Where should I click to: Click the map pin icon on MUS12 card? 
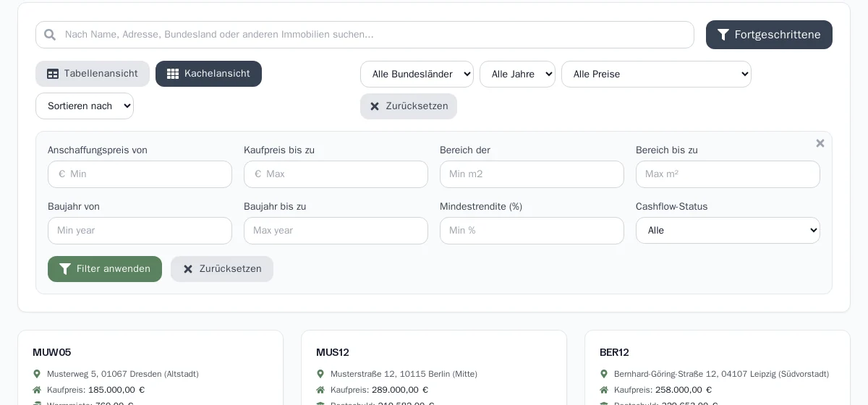pos(320,374)
